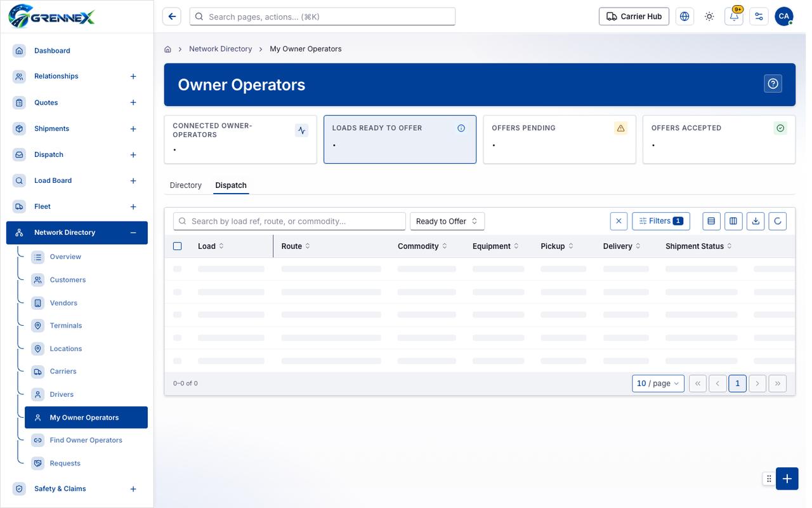Viewport: 812px width, 508px height.
Task: Open Find Owner Operators in sidebar
Action: (x=86, y=440)
